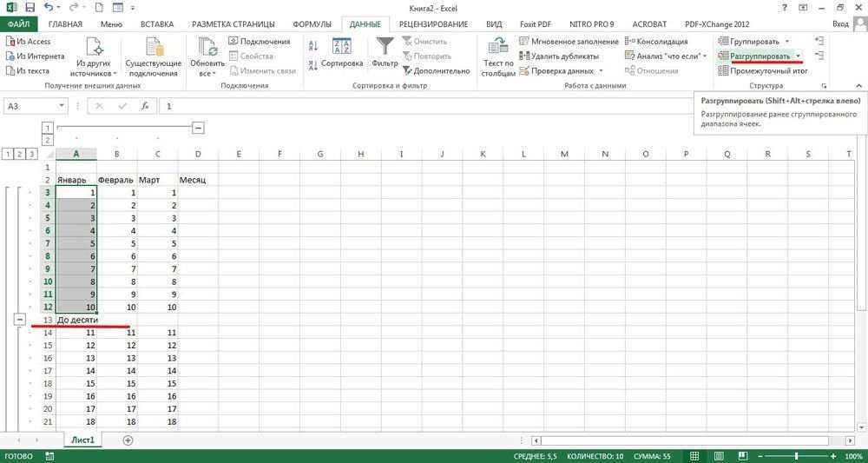Collapse the row group at row 13
This screenshot has height=463, width=868.
pos(19,320)
